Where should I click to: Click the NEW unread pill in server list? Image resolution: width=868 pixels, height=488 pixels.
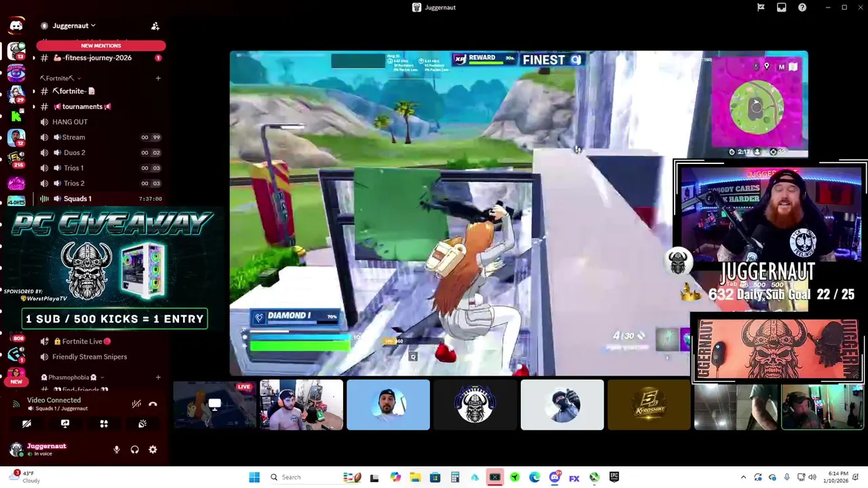[16, 382]
